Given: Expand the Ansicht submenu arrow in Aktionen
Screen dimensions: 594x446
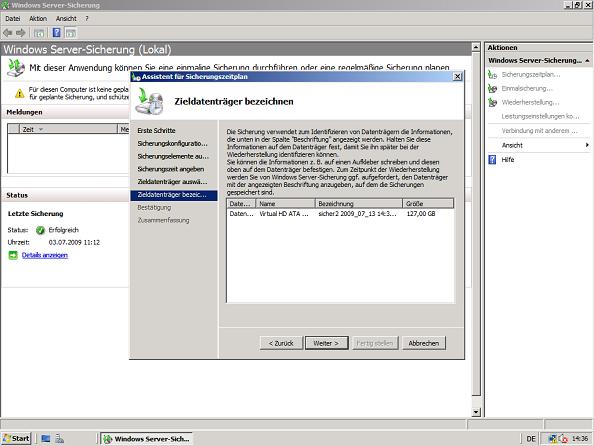Looking at the screenshot, I should [x=587, y=145].
